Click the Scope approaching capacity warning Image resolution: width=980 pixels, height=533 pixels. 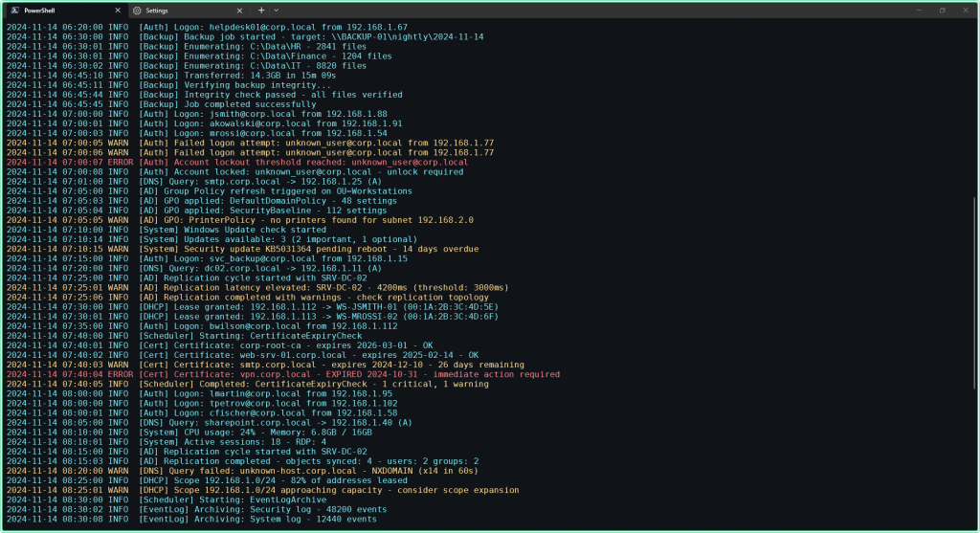point(263,491)
